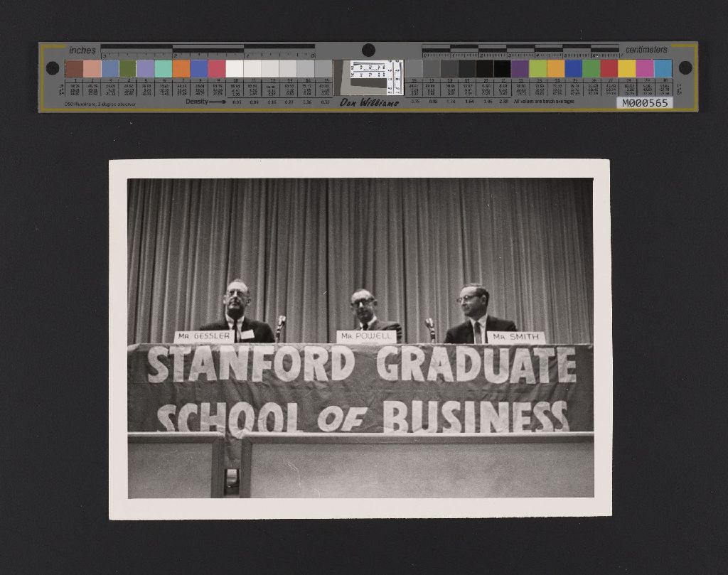Click the word "STANFORD" on the banner
The image size is (728, 575).
pos(251,365)
